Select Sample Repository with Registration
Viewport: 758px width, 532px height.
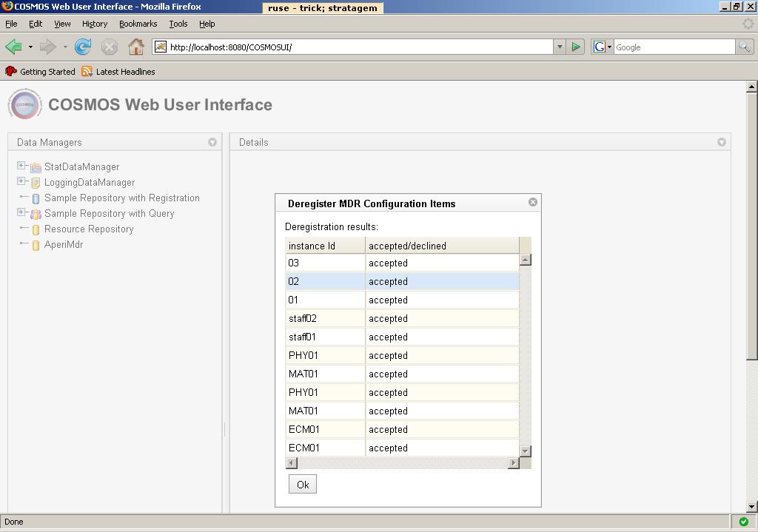(x=122, y=198)
